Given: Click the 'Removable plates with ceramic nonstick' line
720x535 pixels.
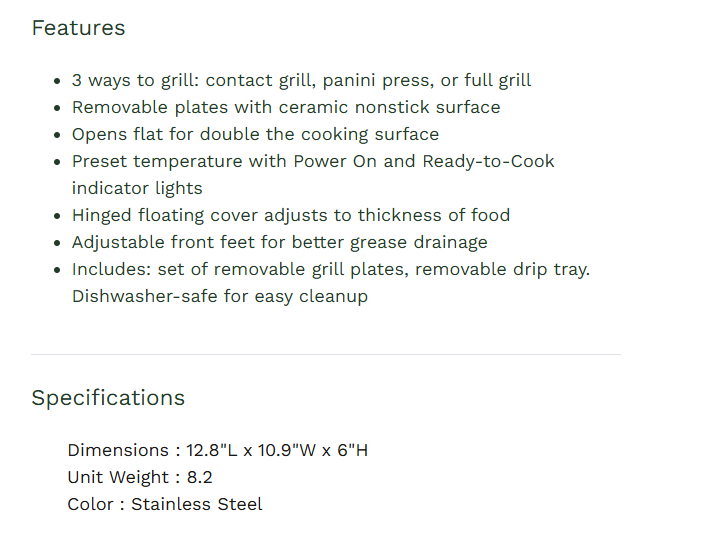Looking at the screenshot, I should click(285, 107).
